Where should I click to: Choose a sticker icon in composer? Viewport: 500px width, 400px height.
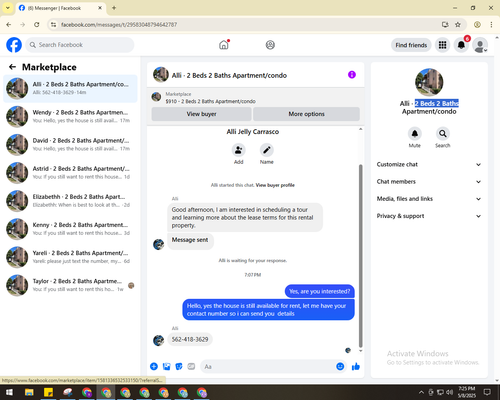179,367
